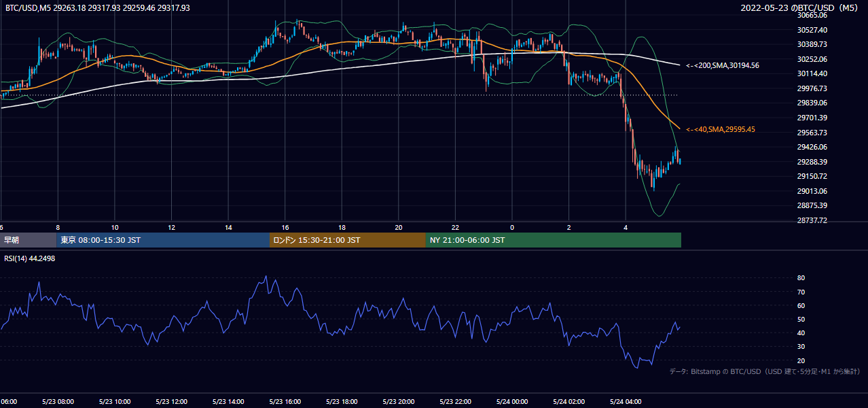Viewport: 868px width, 408px height.
Task: Click hour tick 12 under price chart
Action: pos(171,227)
